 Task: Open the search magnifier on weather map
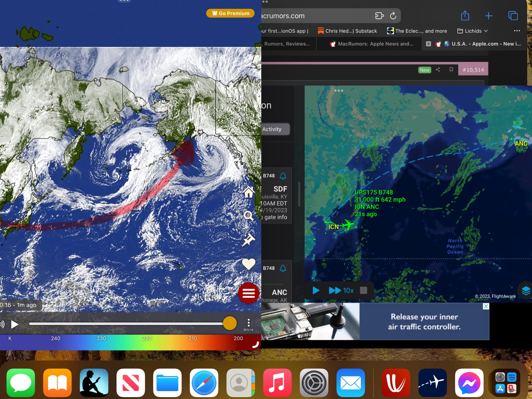249,216
